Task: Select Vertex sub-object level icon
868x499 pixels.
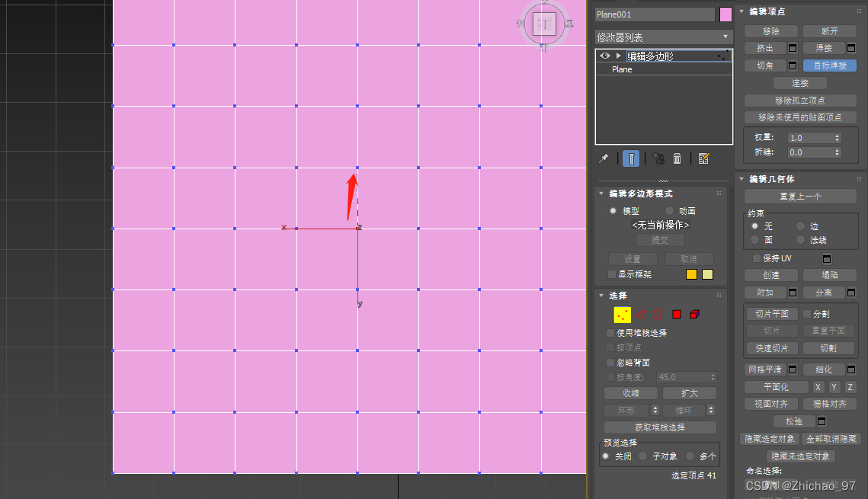Action: pos(622,315)
